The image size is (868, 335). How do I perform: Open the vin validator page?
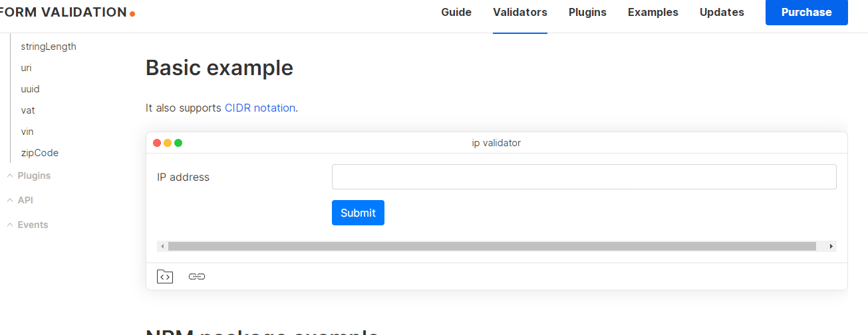pos(27,132)
